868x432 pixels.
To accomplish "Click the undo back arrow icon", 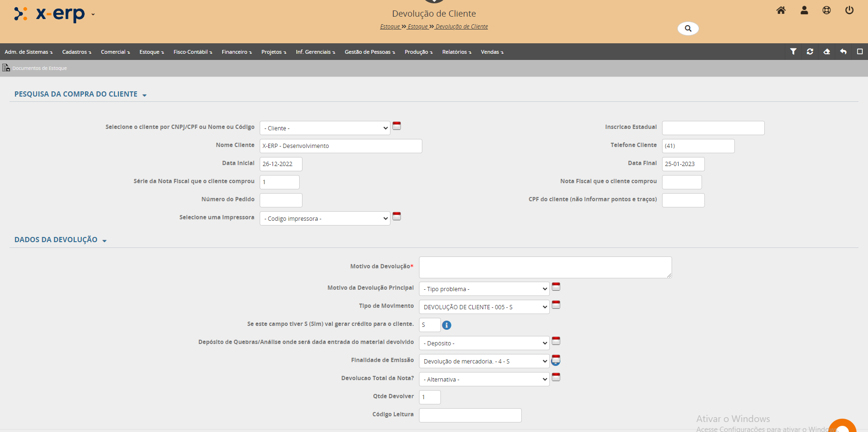I will tap(843, 51).
